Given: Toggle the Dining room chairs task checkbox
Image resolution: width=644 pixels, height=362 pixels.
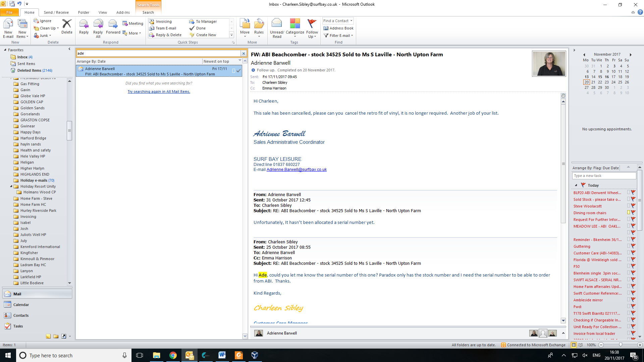Looking at the screenshot, I should (629, 213).
